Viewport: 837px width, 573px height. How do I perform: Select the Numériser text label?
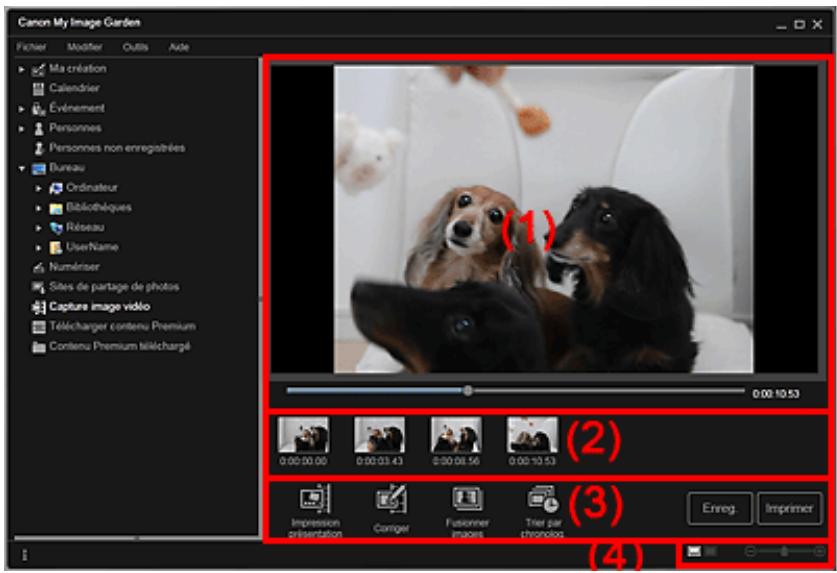click(x=74, y=267)
